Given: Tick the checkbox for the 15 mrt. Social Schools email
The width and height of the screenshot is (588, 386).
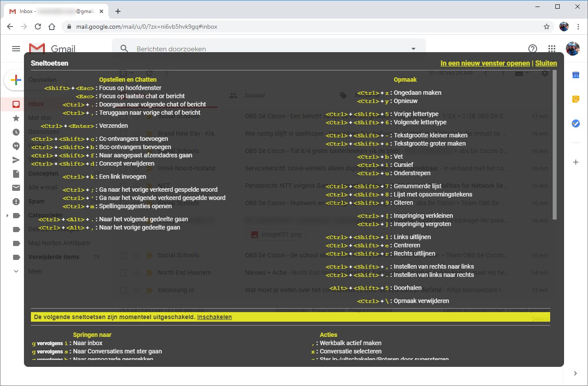Looking at the screenshot, I should (123, 255).
